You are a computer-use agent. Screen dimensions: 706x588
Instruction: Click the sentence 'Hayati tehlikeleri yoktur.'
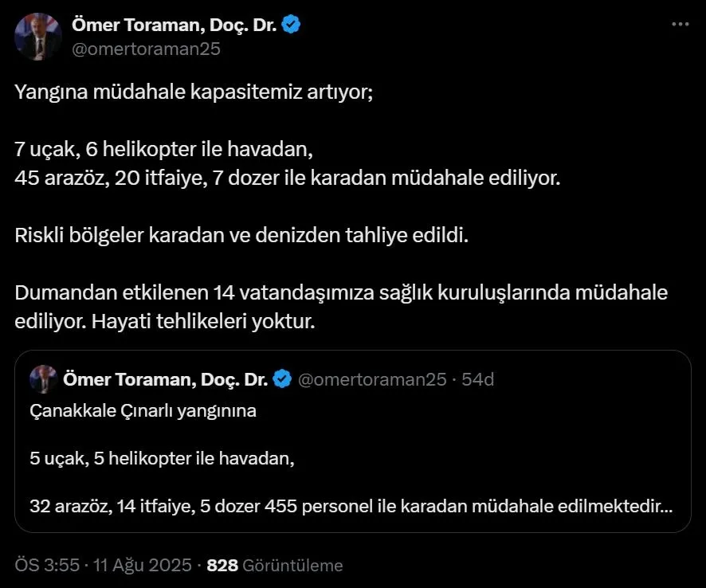point(203,321)
